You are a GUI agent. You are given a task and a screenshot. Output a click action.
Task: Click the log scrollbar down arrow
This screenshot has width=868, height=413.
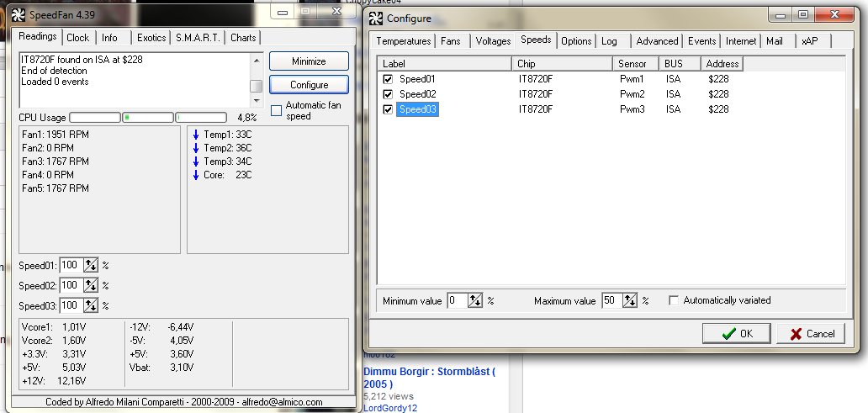pyautogui.click(x=256, y=101)
